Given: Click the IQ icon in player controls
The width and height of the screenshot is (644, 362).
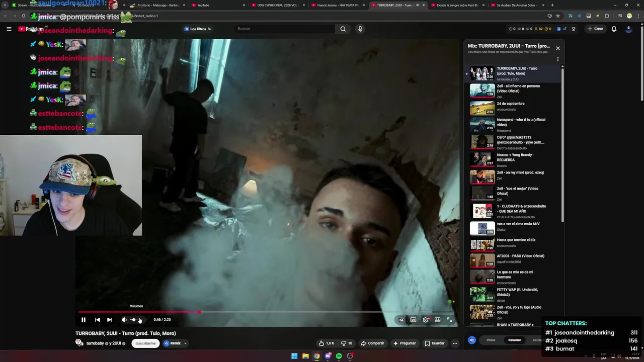Looking at the screenshot, I should [401, 320].
